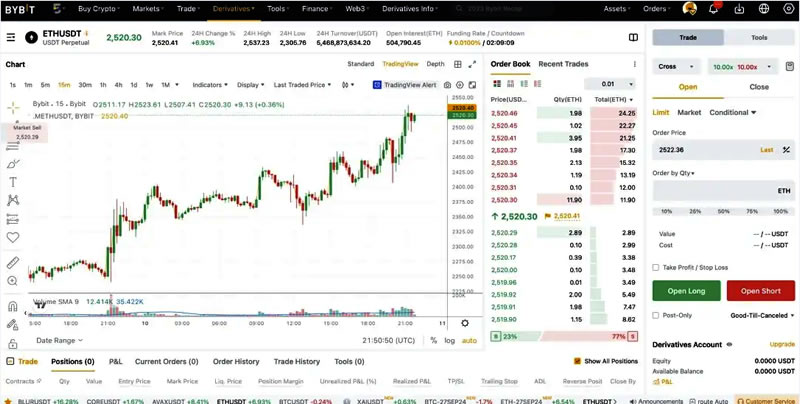
Task: Open the Order History tab
Action: [236, 361]
